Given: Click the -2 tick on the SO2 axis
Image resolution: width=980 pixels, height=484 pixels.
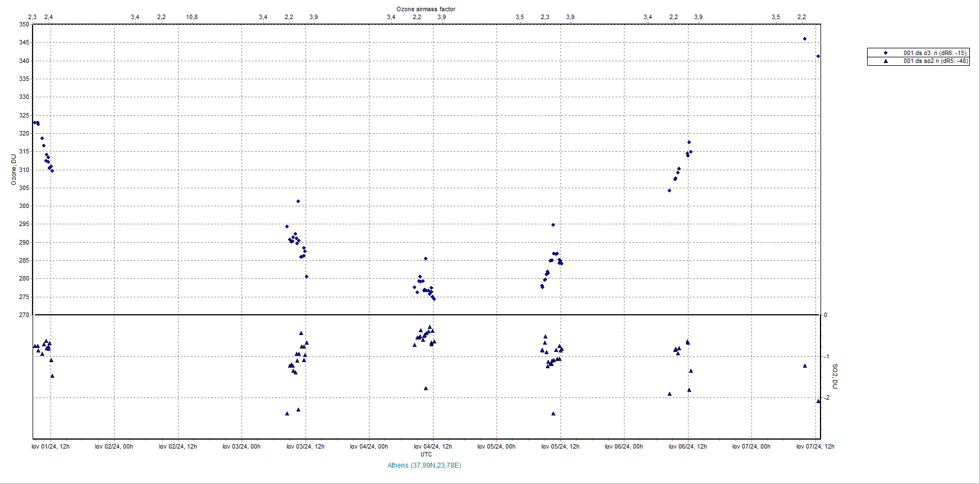Looking at the screenshot, I should pos(826,397).
